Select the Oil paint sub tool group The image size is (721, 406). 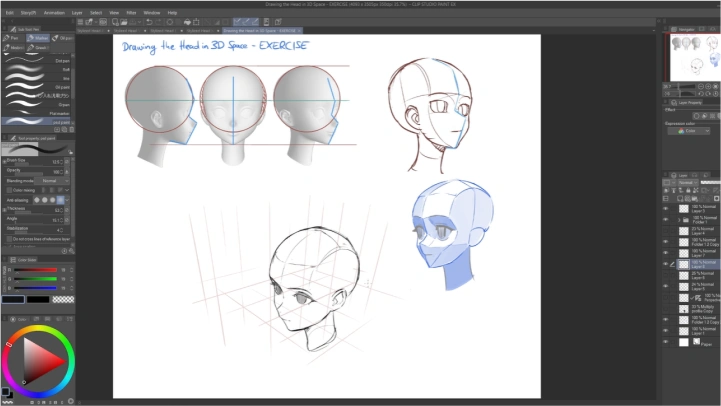63,38
